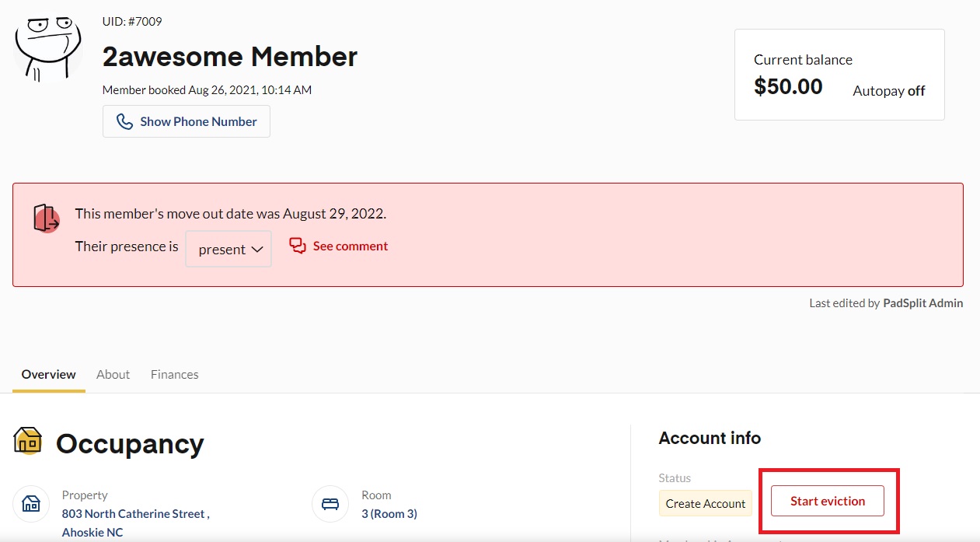Click the member's avatar picture
Viewport: 980px width, 542px height.
tap(48, 47)
